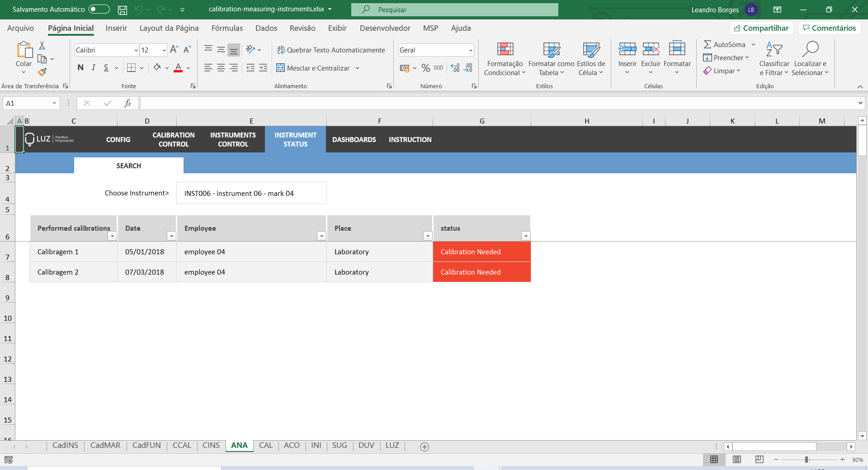Toggle Quebrar Texto Automaticamente wrap text
The height and width of the screenshot is (470, 868).
coord(331,50)
